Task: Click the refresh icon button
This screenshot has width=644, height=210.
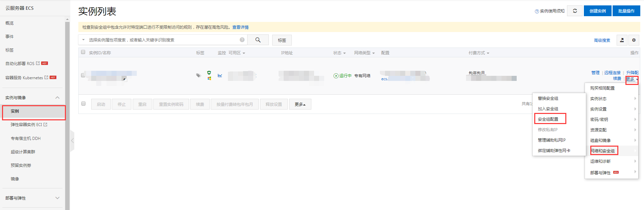Action: tap(575, 11)
